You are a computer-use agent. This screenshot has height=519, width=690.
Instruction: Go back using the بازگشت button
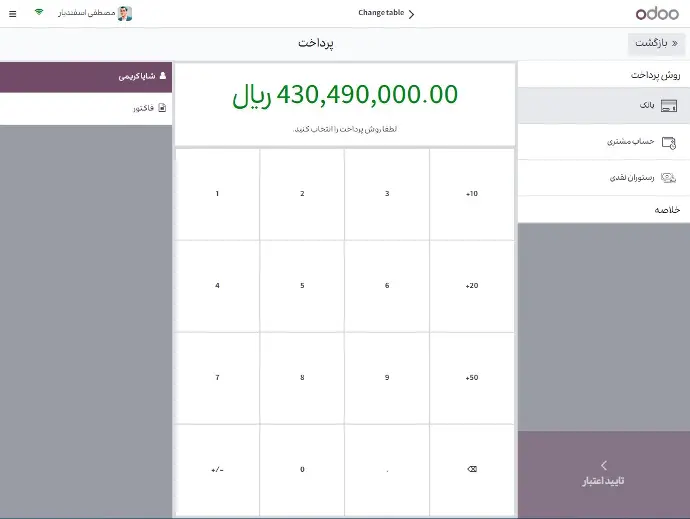[x=657, y=44]
